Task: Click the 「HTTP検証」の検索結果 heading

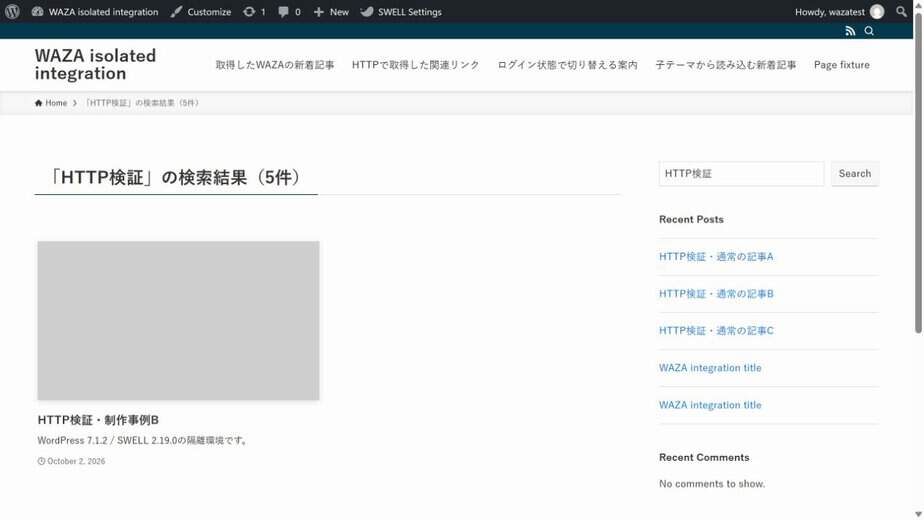Action: pos(175,177)
